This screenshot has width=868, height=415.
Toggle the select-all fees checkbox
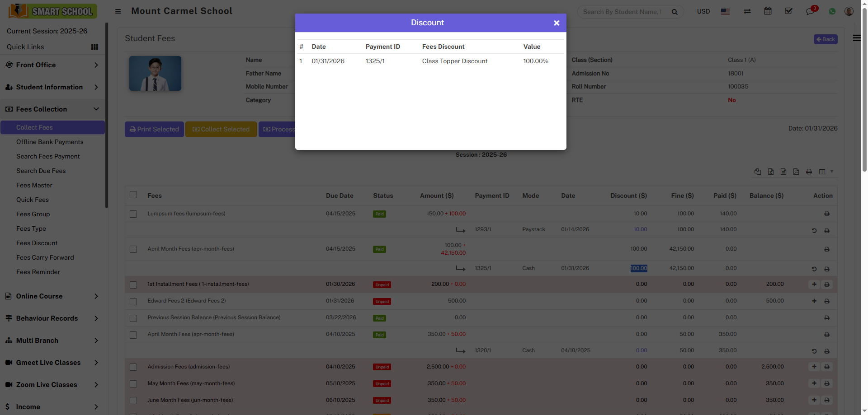coord(133,195)
